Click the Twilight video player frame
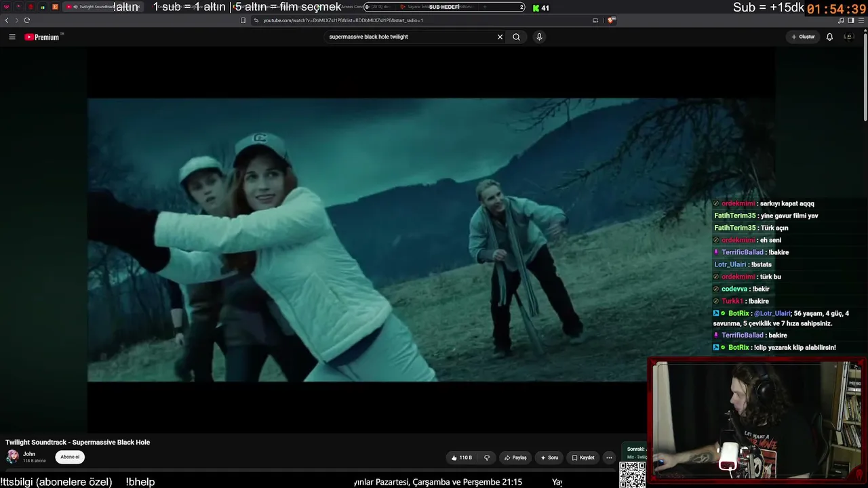 point(431,239)
